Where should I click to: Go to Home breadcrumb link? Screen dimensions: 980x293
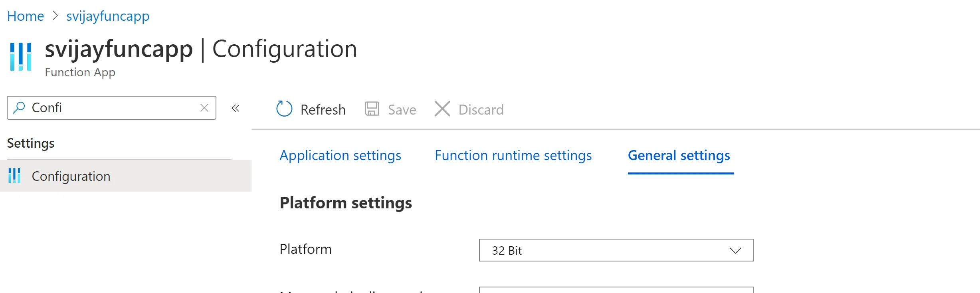tap(26, 16)
